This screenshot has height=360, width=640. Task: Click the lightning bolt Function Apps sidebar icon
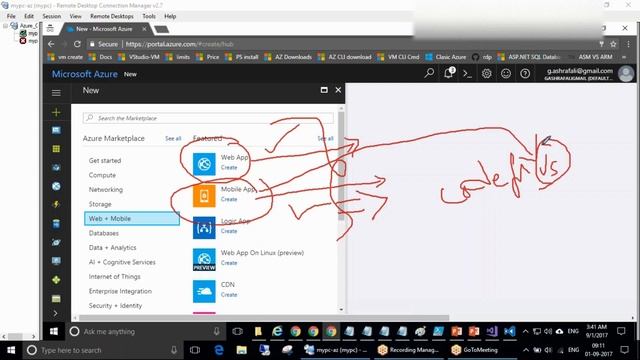pos(56,204)
